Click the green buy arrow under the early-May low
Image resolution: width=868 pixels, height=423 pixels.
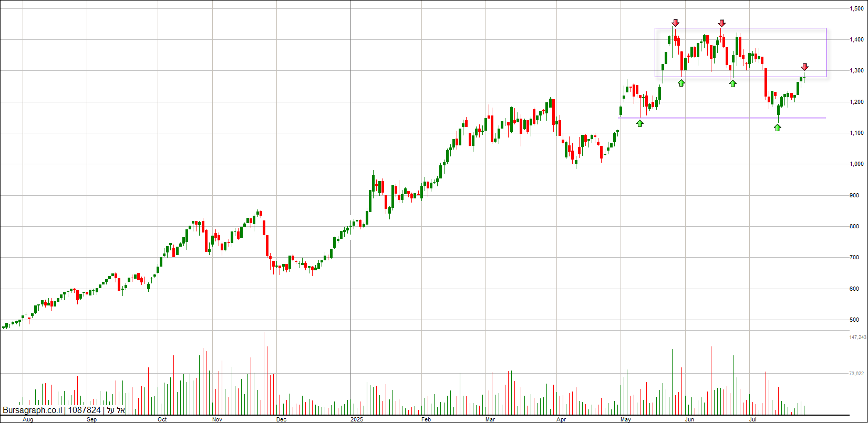(x=639, y=123)
